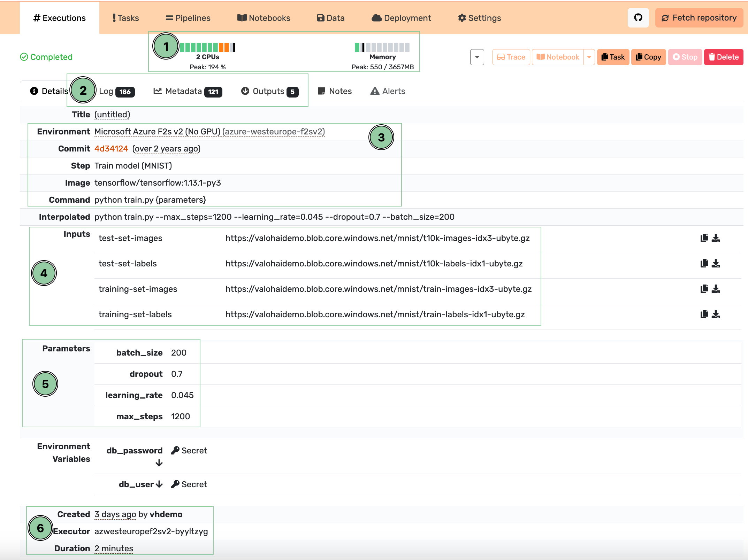
Task: Expand the Notebook split-button dropdown arrow
Action: [589, 57]
